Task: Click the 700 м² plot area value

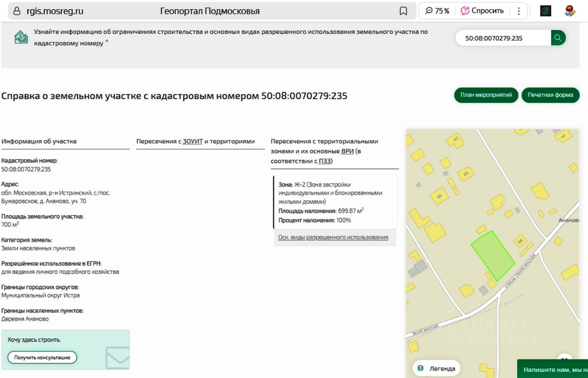Action: 10,224
